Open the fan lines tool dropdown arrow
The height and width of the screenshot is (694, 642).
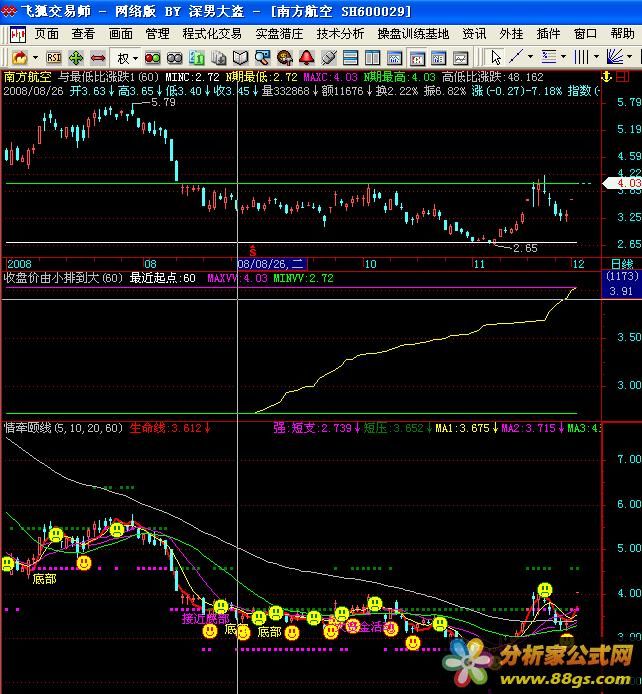pos(630,57)
